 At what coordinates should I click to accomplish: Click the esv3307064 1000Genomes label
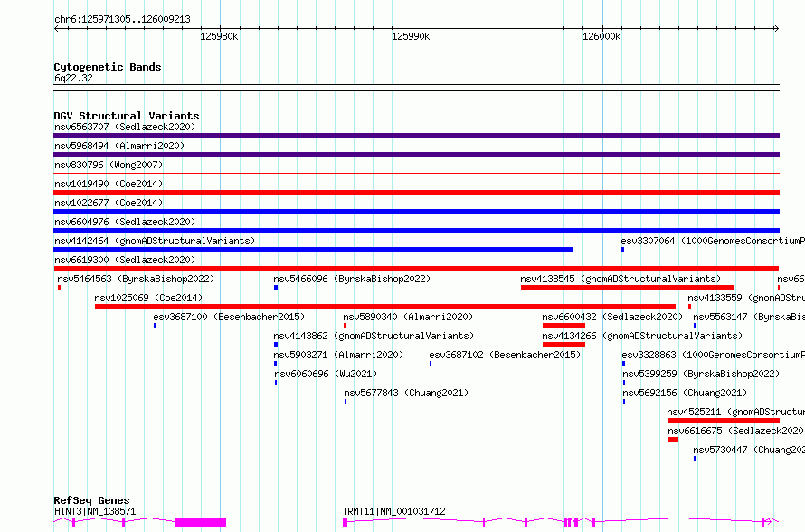point(713,241)
